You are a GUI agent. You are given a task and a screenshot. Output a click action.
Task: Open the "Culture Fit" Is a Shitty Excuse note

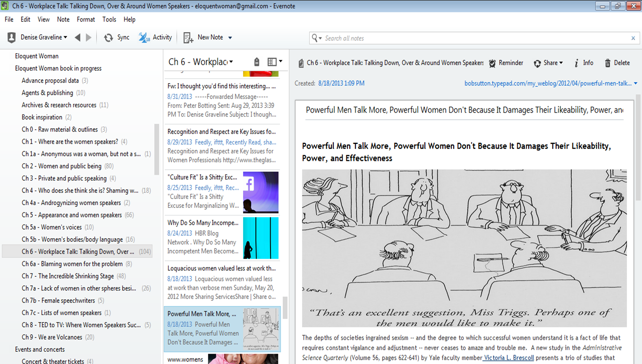(222, 192)
